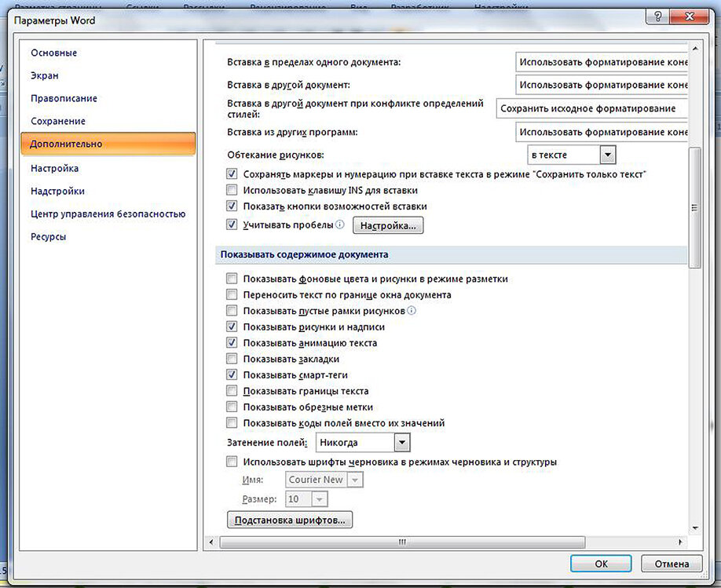Click the help question mark button
The width and height of the screenshot is (721, 588).
point(657,17)
